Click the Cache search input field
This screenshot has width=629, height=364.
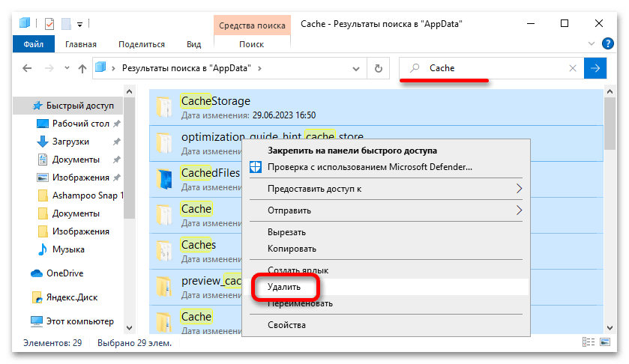point(495,68)
